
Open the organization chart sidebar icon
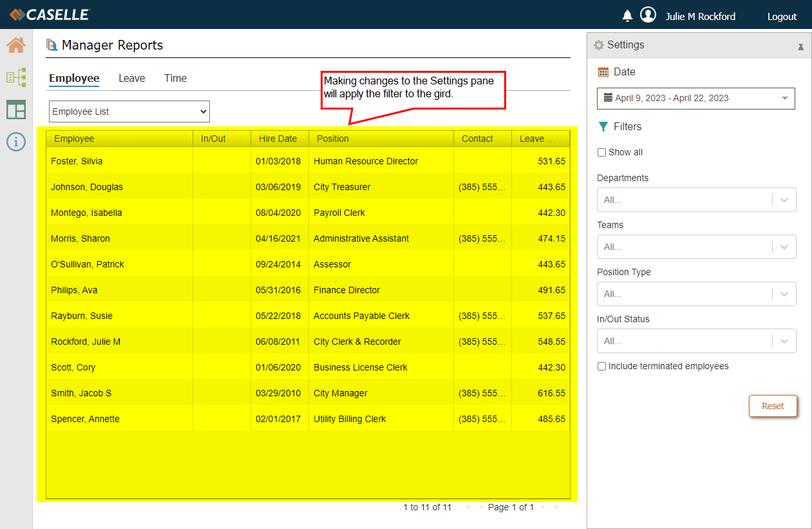pos(16,77)
